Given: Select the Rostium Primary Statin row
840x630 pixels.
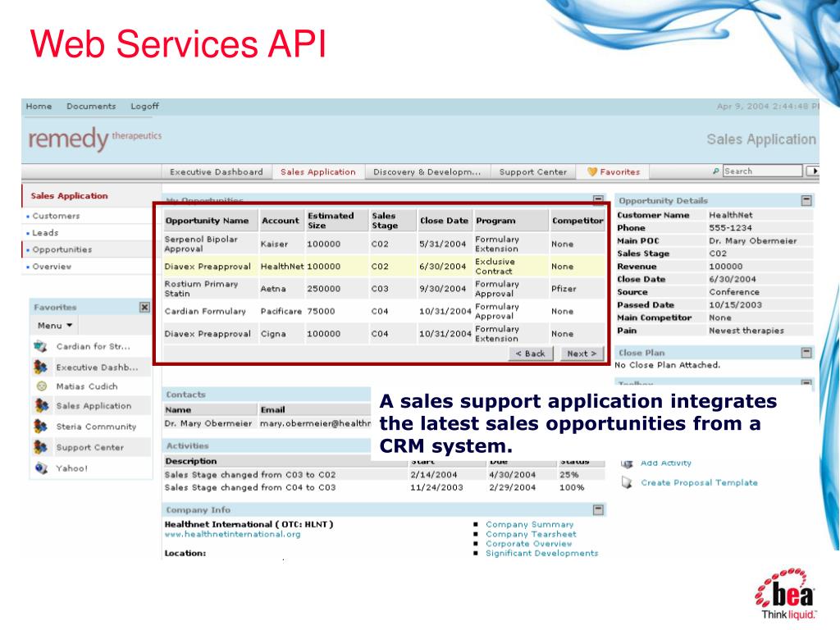Looking at the screenshot, I should [x=385, y=289].
